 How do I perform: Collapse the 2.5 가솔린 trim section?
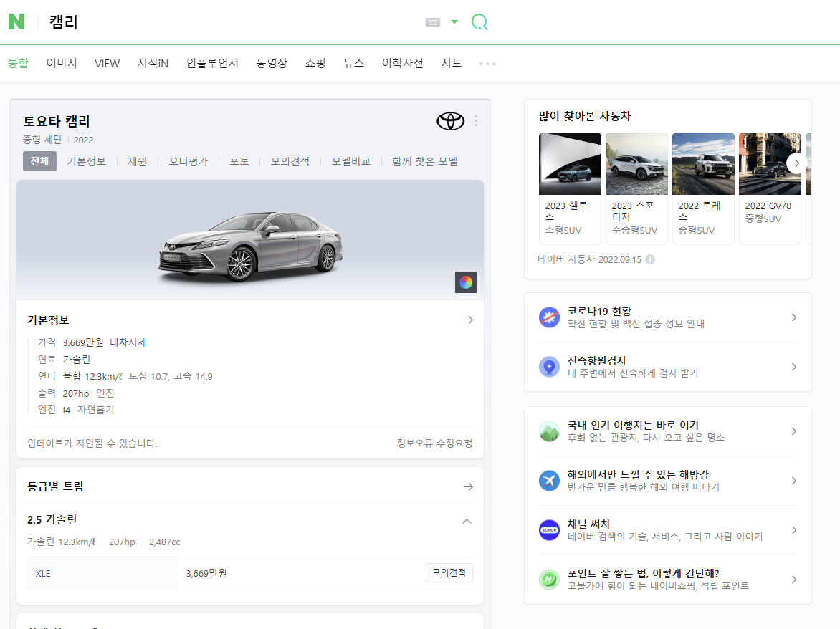tap(467, 521)
